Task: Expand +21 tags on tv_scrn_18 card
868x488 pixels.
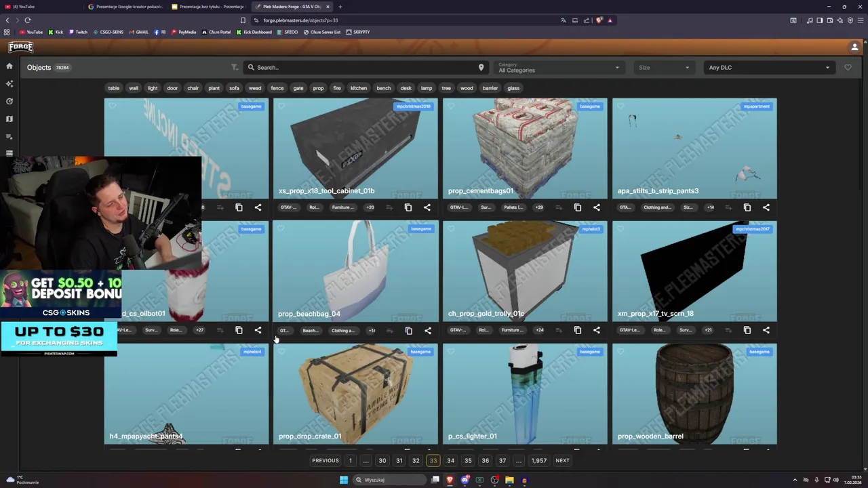Action: [708, 330]
